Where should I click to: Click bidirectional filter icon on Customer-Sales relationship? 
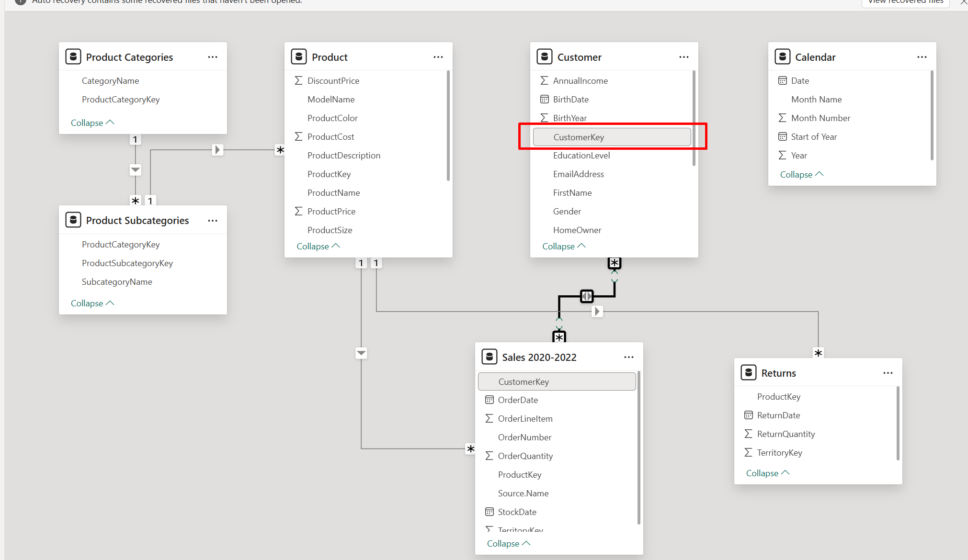[587, 296]
